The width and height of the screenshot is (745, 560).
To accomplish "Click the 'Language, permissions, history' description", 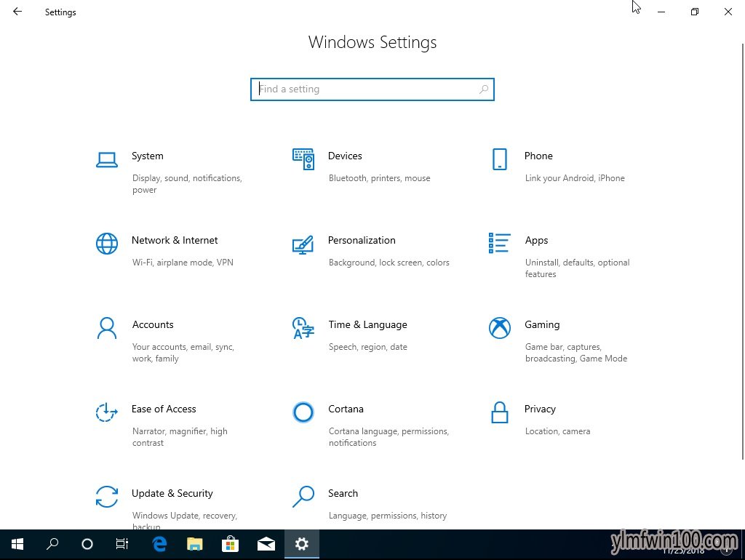I will pos(388,516).
